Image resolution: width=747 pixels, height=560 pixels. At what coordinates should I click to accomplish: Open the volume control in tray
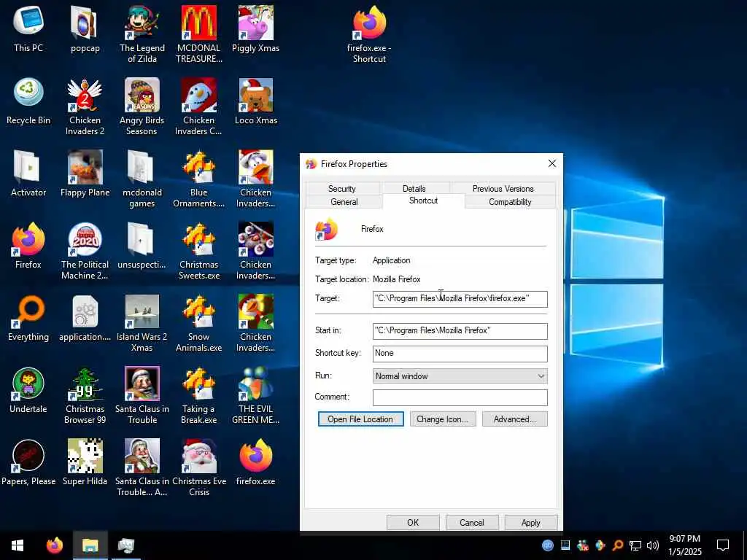pos(653,545)
